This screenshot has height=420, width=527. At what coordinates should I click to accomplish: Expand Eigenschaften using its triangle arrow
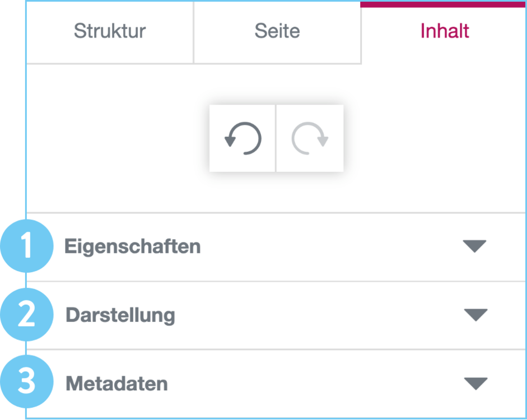click(474, 246)
